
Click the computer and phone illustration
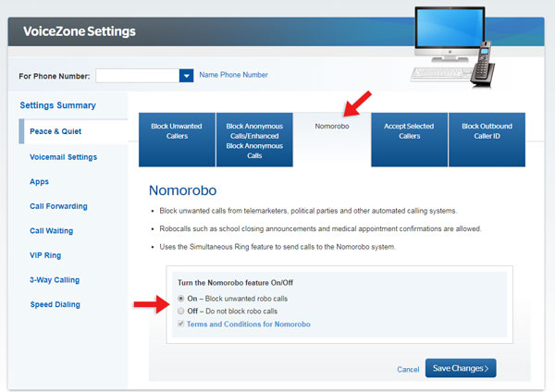[x=453, y=47]
